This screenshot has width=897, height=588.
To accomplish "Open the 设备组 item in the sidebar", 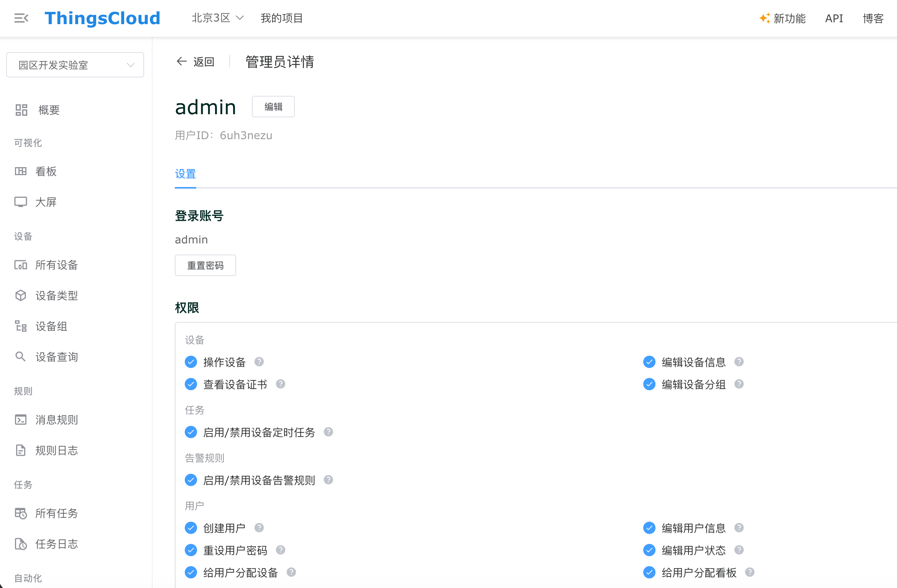I will (x=51, y=326).
